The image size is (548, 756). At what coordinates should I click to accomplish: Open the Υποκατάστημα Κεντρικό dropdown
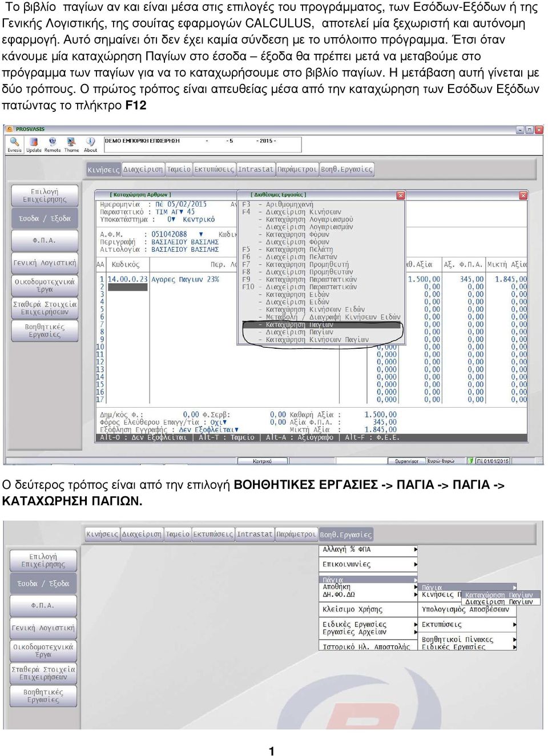point(173,219)
